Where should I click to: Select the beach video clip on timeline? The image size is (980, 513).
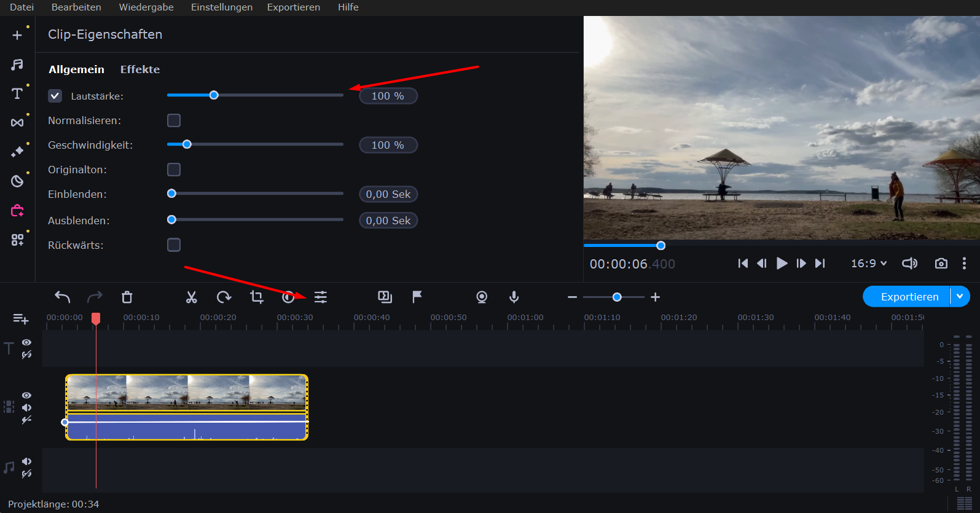tap(187, 407)
